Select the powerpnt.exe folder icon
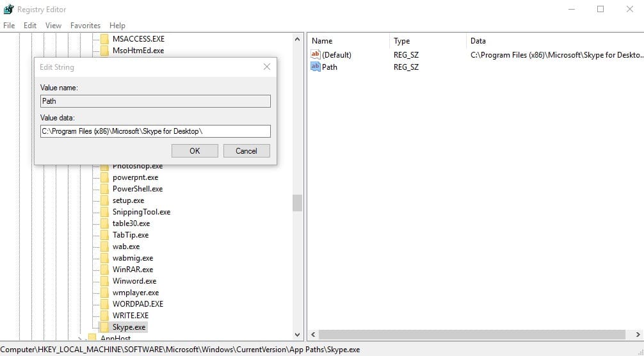Image resolution: width=644 pixels, height=356 pixels. pyautogui.click(x=105, y=177)
